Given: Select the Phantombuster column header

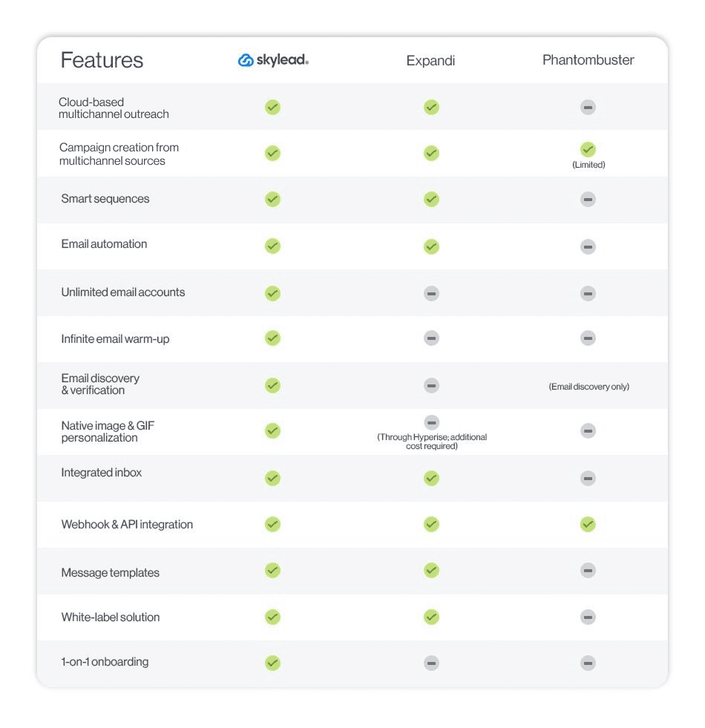Looking at the screenshot, I should click(588, 60).
